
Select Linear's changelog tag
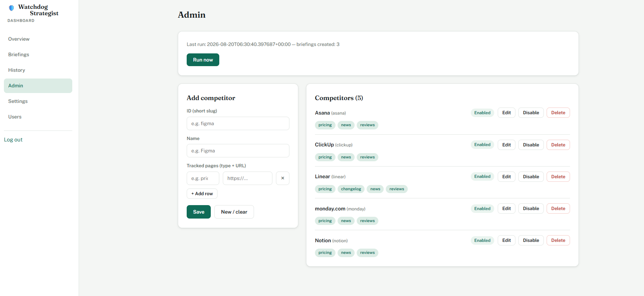[351, 189]
